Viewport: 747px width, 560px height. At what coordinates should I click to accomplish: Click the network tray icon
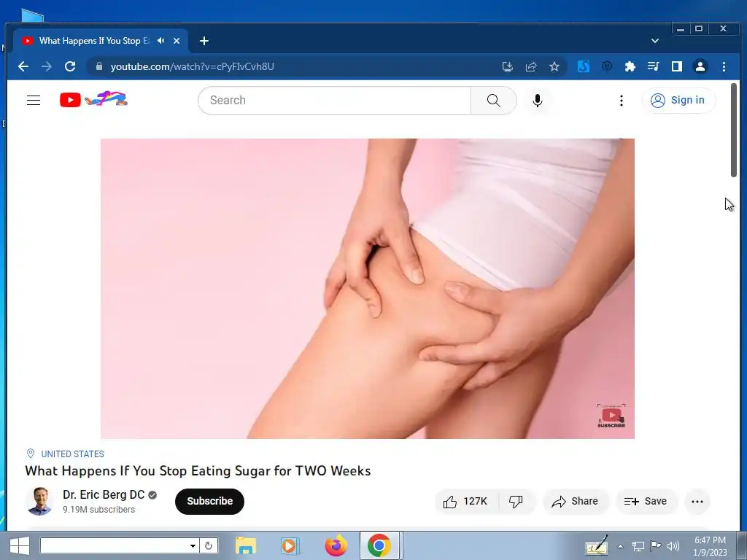(x=638, y=546)
